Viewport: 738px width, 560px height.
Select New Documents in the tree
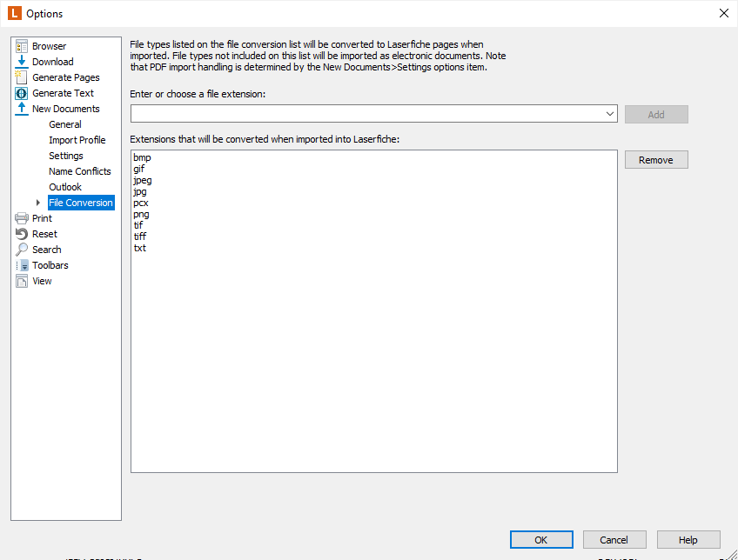click(66, 109)
